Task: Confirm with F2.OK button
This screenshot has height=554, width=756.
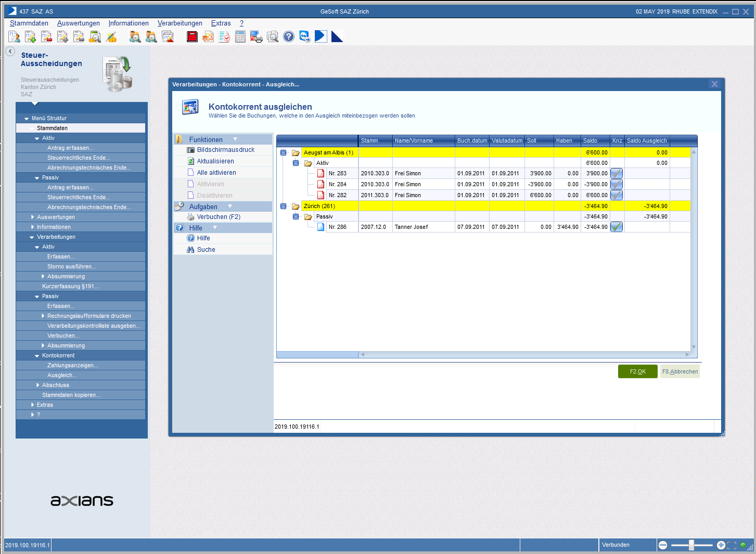Action: coord(638,371)
